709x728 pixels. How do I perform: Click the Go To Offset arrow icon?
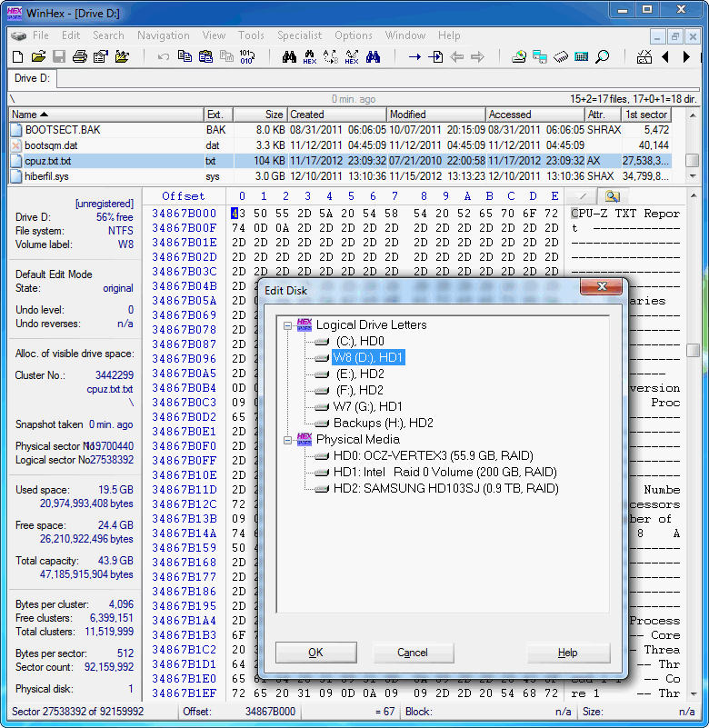[414, 56]
